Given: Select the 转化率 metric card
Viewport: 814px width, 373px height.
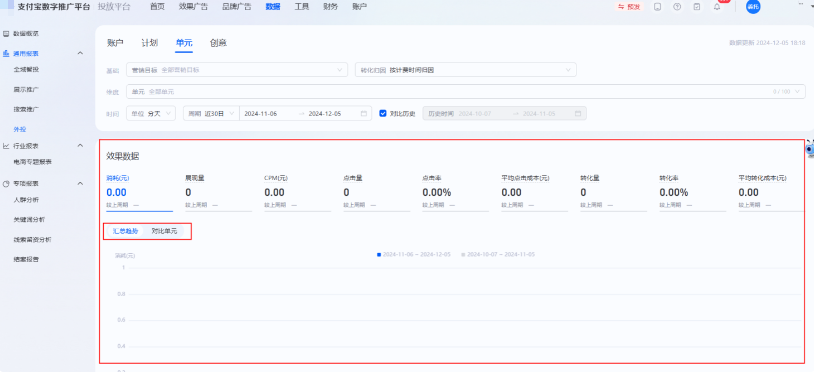Looking at the screenshot, I should [693, 194].
